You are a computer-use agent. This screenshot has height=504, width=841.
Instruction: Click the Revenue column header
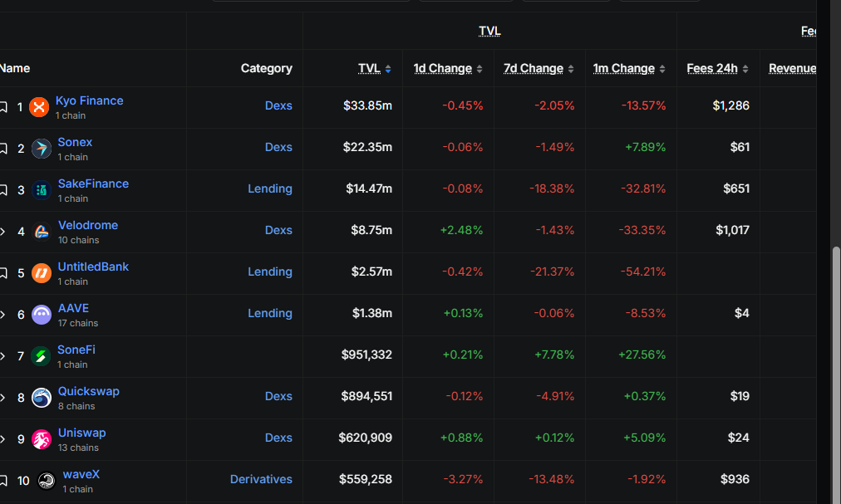792,69
